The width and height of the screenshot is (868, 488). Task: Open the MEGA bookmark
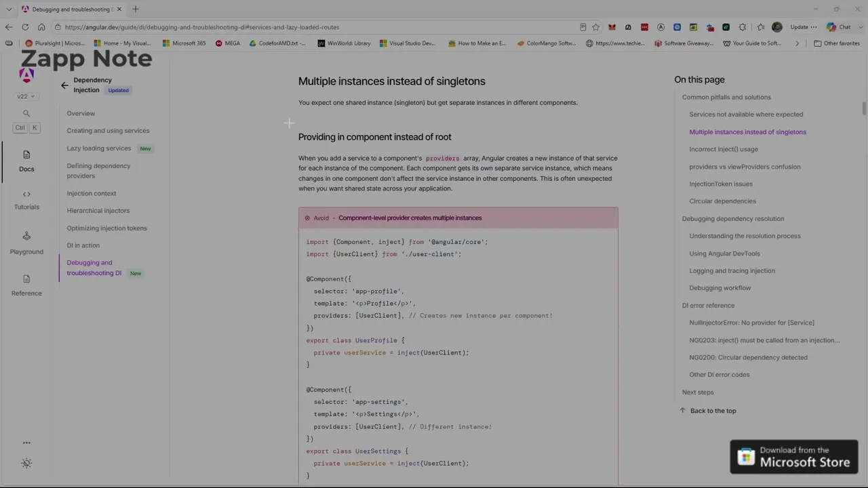(228, 43)
